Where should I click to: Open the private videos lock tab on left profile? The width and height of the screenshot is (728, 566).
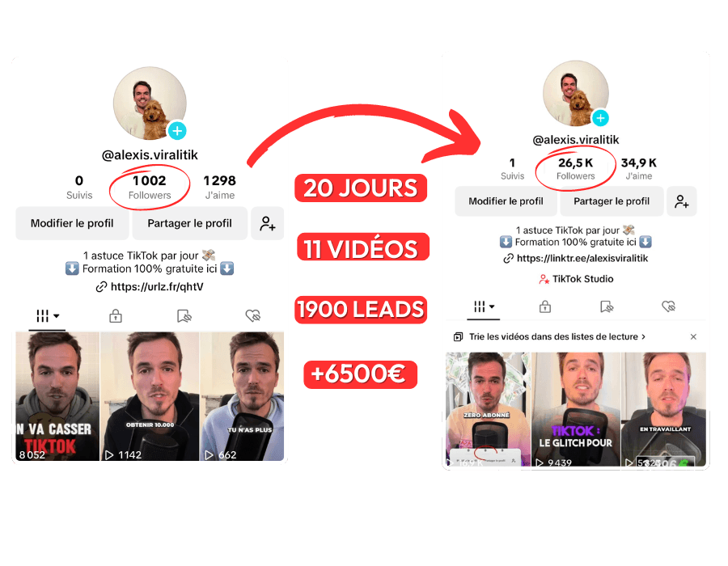click(116, 316)
